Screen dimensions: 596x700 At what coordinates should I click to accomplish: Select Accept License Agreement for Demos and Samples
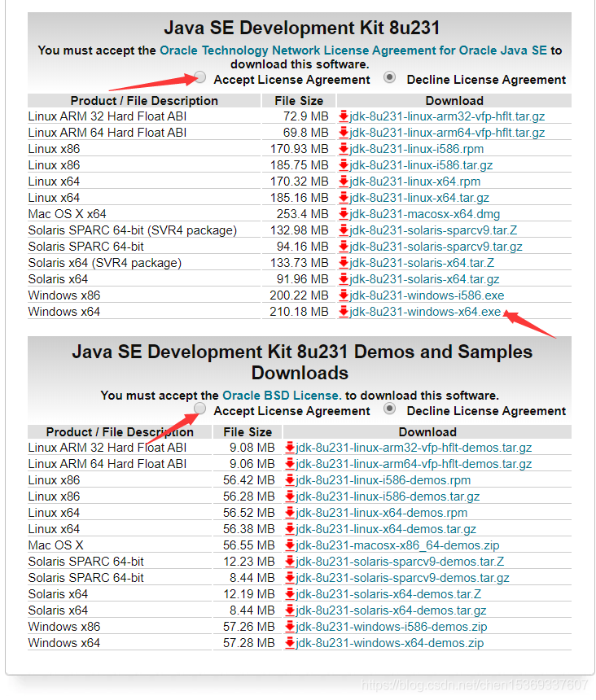click(x=200, y=409)
